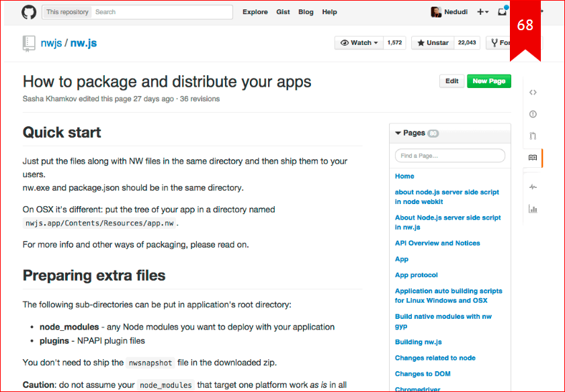Collapse the Pages list triangle

pos(398,133)
